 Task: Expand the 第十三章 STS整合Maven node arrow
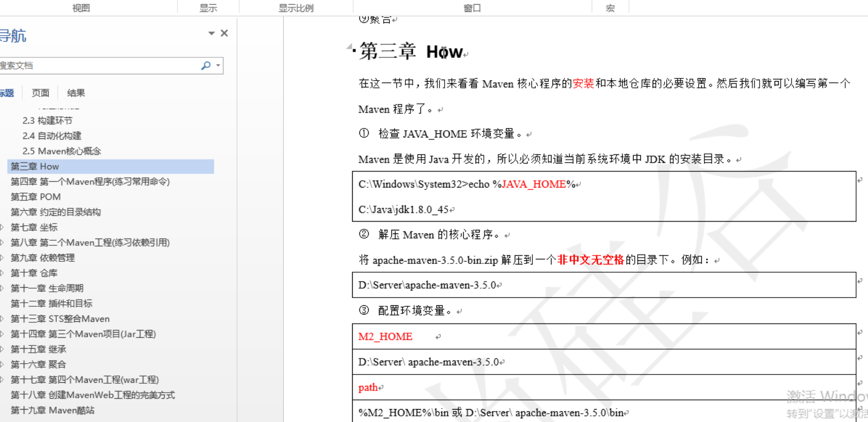tap(3, 319)
